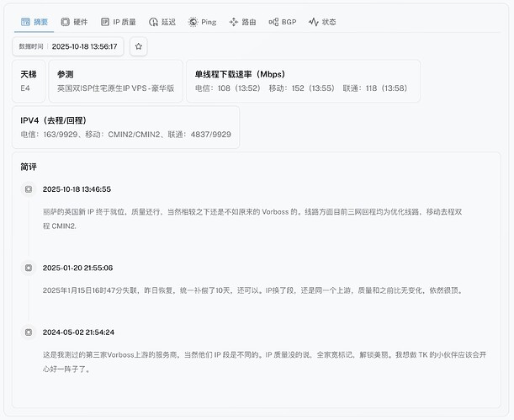
Task: Click the review timestamp 2024-05-02 21:54:24
Action: point(78,332)
